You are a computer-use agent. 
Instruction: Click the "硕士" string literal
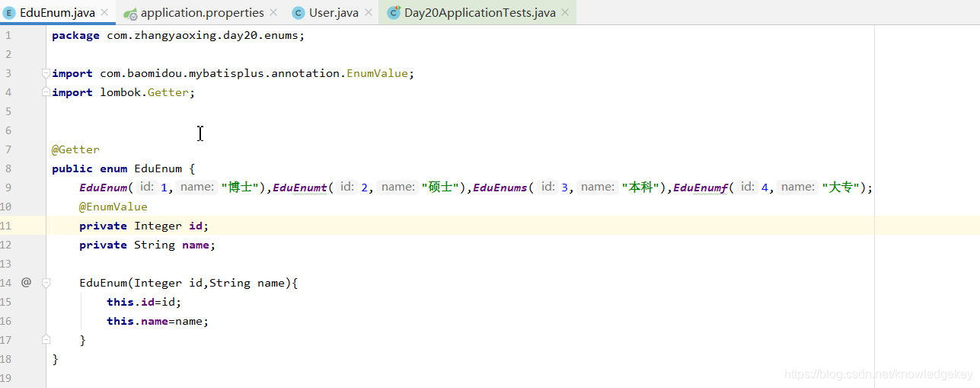(441, 188)
